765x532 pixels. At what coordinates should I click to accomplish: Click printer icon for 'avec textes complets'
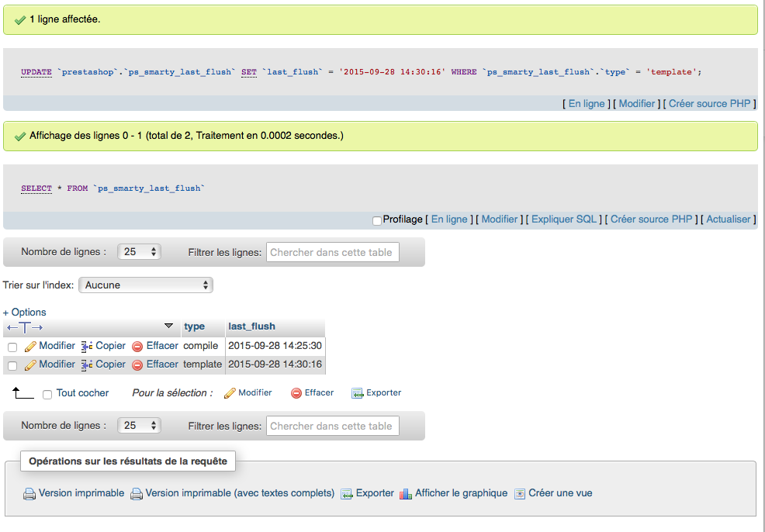[x=137, y=494]
